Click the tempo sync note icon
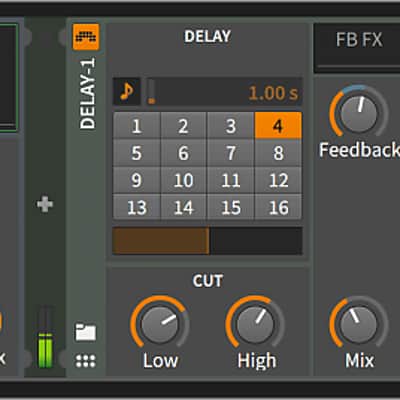 127,92
